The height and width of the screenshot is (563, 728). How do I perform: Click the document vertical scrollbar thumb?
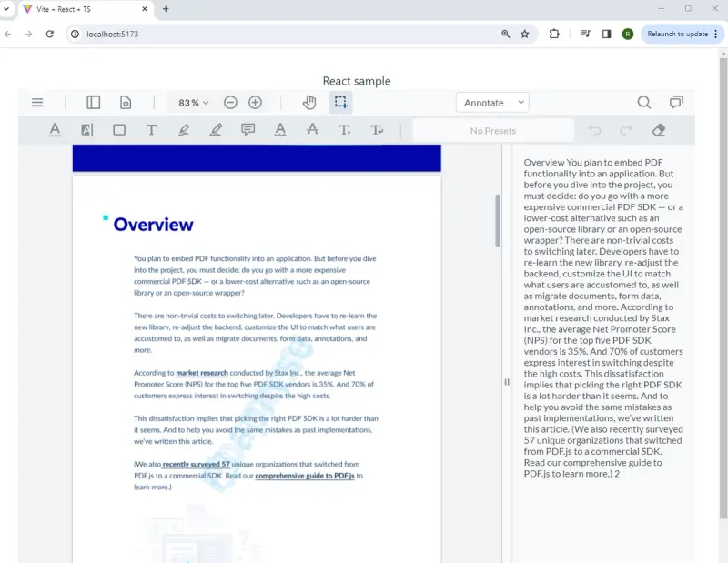498,220
